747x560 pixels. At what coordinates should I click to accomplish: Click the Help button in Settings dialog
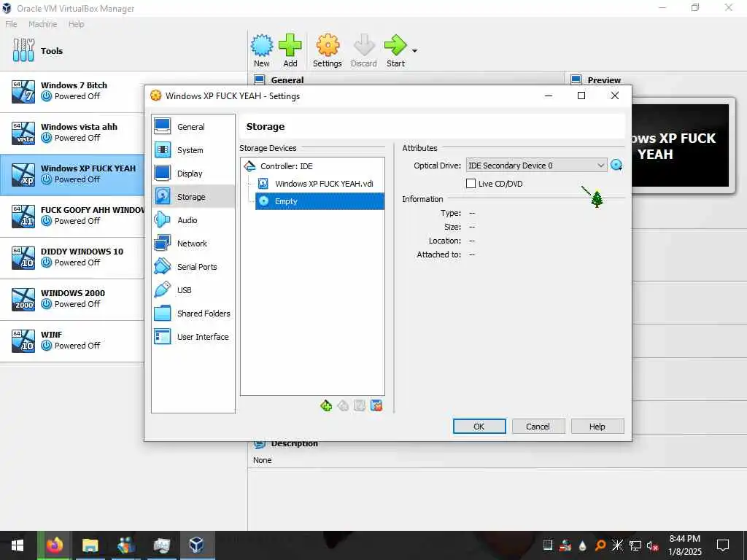tap(597, 426)
